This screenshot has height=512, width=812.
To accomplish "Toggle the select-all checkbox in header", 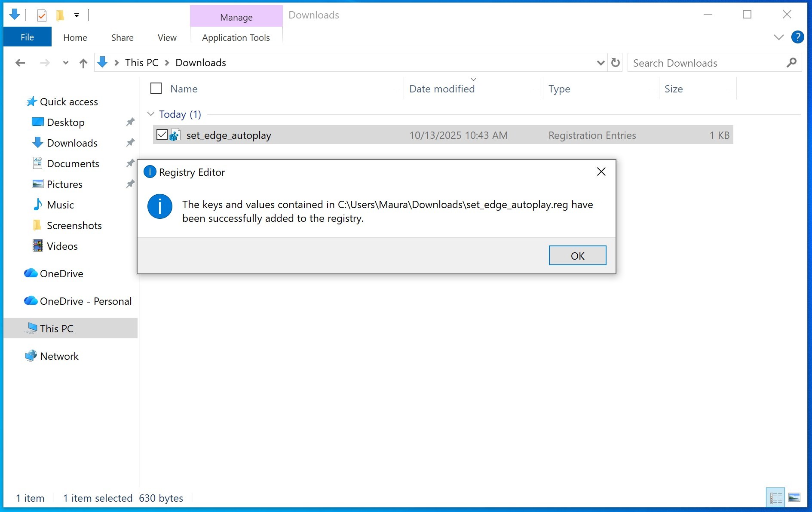I will click(156, 88).
